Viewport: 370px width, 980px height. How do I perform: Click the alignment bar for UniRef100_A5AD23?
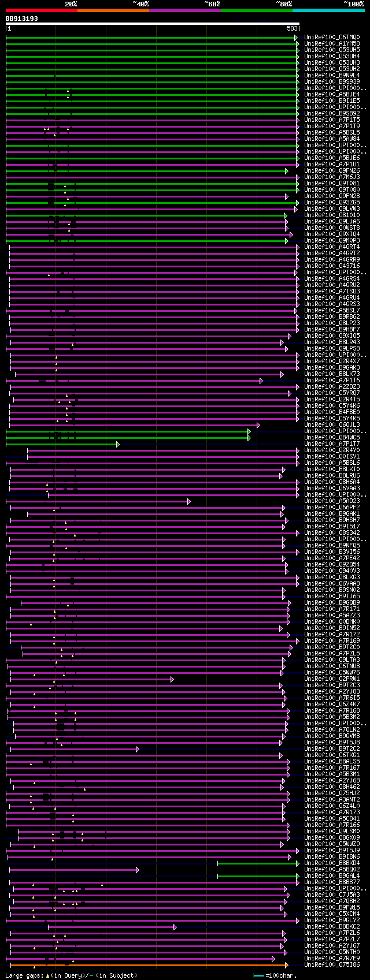click(x=98, y=501)
